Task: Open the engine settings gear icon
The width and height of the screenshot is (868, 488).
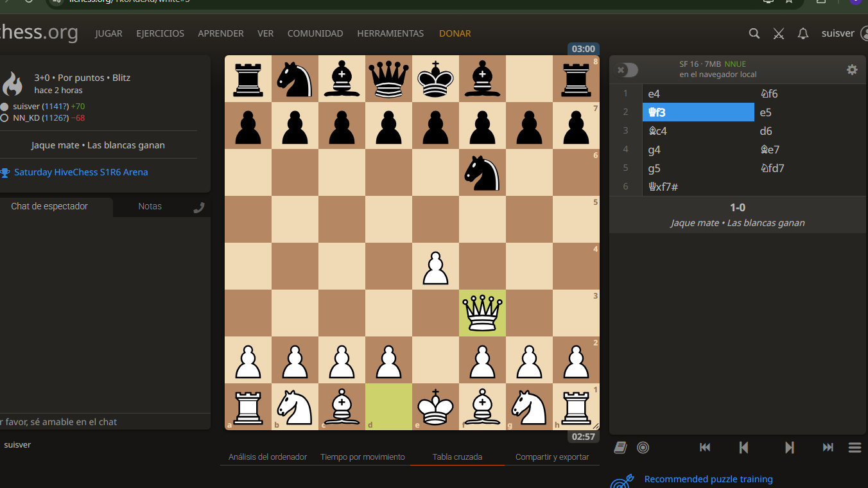Action: click(x=852, y=70)
